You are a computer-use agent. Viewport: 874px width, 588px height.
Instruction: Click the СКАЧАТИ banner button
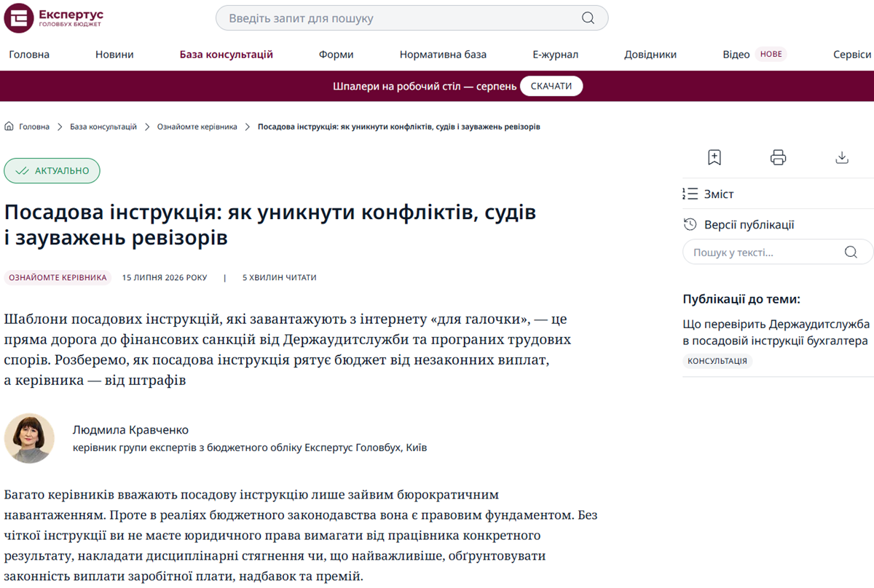[x=551, y=86]
